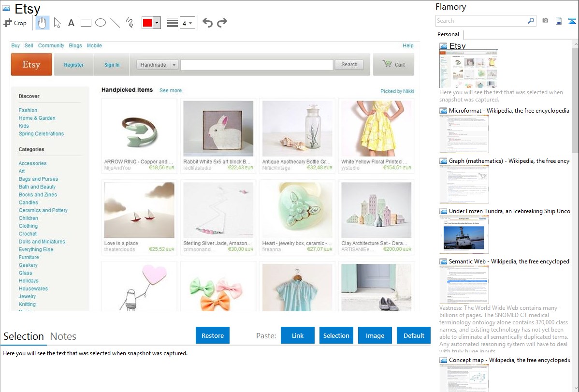The image size is (579, 392).
Task: Click Buy in the Etsy top menu
Action: click(15, 45)
